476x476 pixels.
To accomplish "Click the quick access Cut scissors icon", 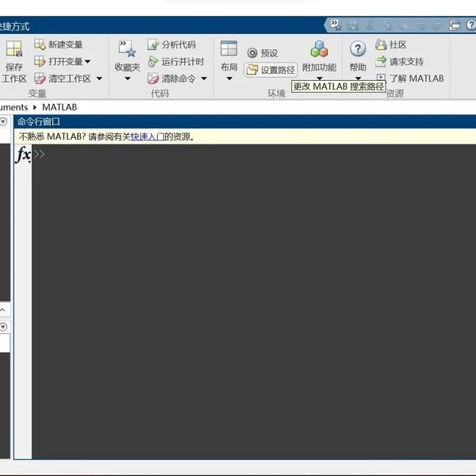I will 370,25.
